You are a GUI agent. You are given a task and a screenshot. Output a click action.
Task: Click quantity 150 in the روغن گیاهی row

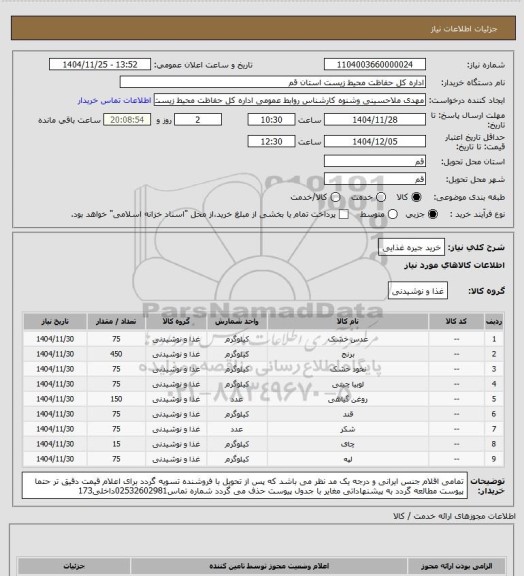(x=116, y=399)
